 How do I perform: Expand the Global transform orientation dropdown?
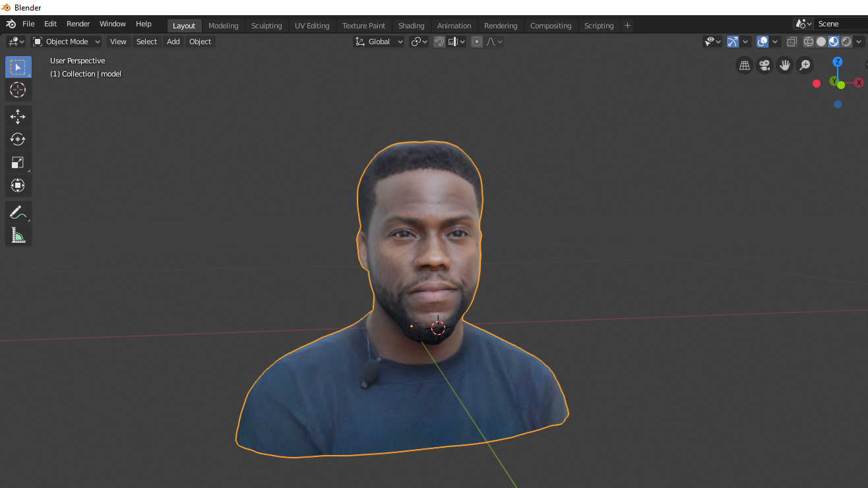coord(379,42)
